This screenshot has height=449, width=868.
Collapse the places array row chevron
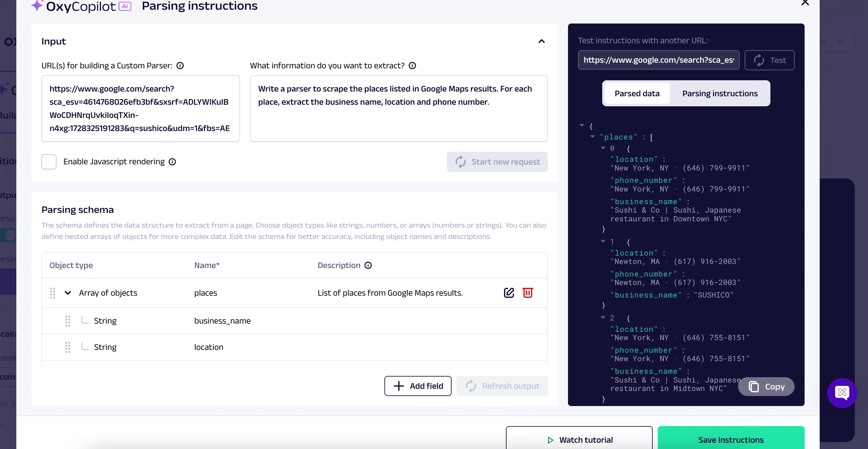(68, 293)
